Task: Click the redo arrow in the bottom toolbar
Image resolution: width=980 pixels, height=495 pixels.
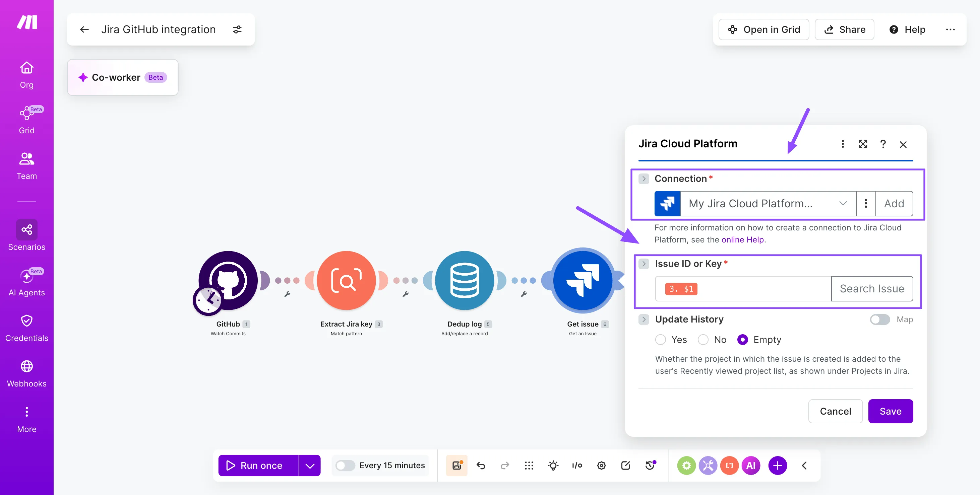Action: pos(504,465)
